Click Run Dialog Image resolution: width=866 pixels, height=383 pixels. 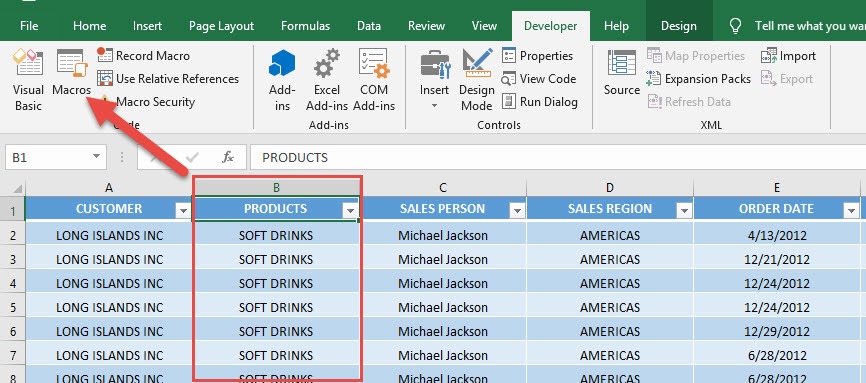540,102
